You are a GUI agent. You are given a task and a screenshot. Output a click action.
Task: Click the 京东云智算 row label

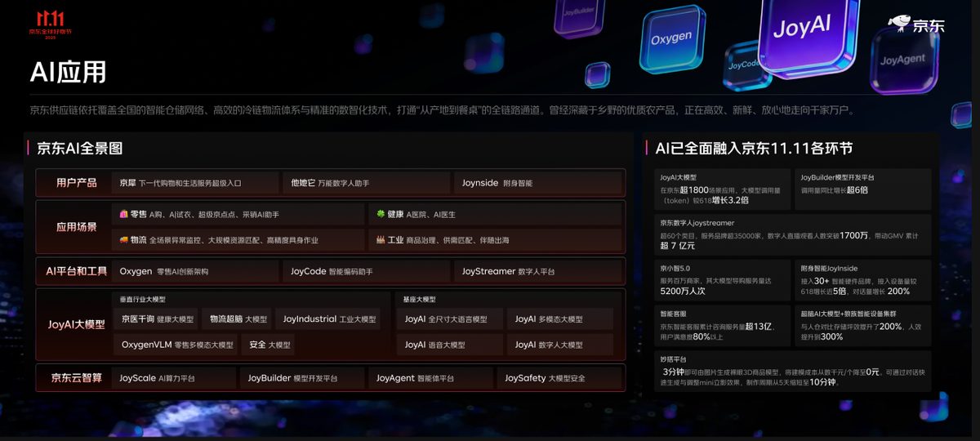click(76, 378)
